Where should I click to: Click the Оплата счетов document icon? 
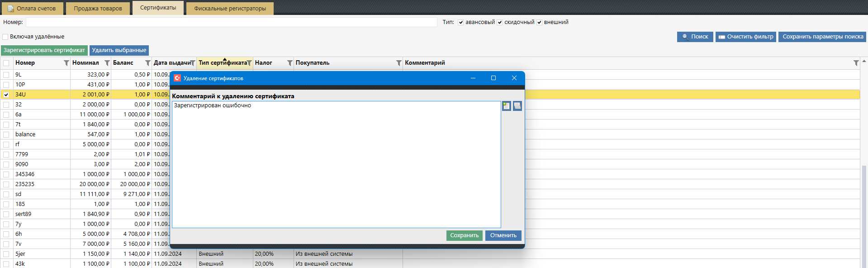click(x=11, y=9)
